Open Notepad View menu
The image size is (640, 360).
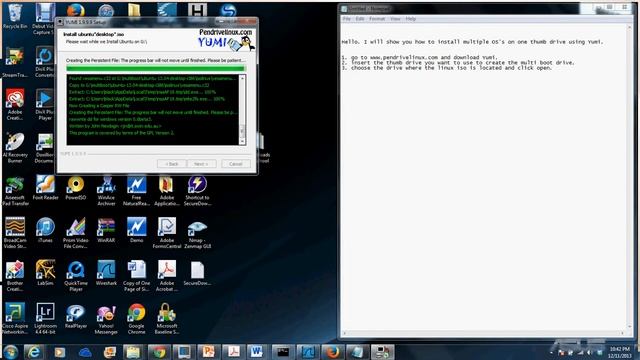tap(395, 19)
